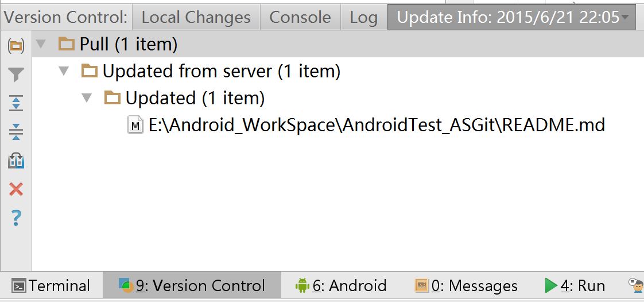Open the 6: Android tool window
Viewport: 644px width, 302px height.
click(340, 285)
